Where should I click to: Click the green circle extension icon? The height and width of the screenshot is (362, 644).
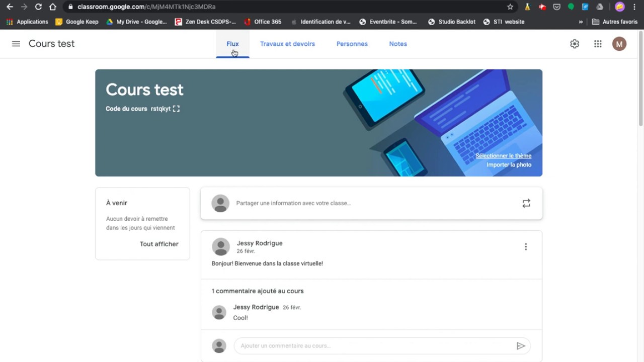pos(571,7)
